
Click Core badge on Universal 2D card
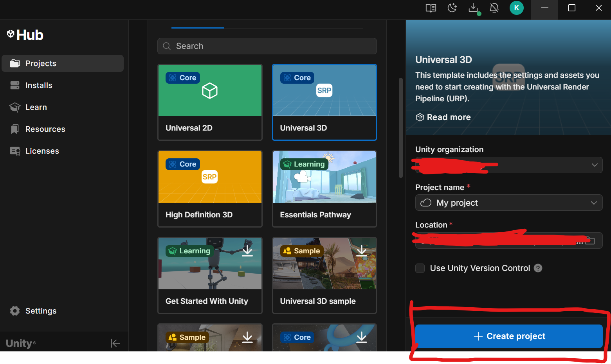coord(183,78)
